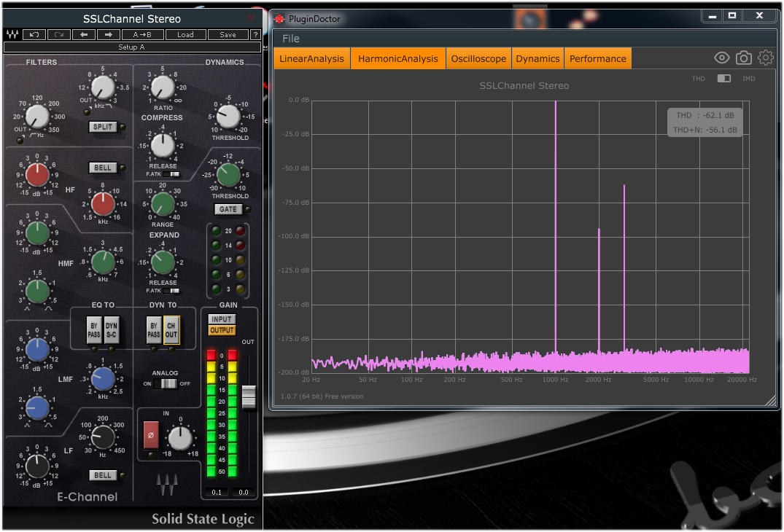
Task: Click the THD : -62.1 dB readout
Action: (705, 115)
